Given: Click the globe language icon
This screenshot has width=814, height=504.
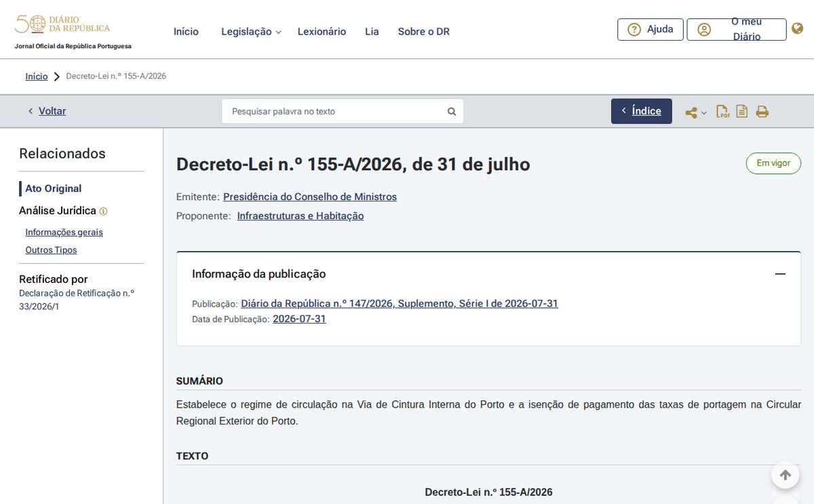Looking at the screenshot, I should (x=798, y=28).
